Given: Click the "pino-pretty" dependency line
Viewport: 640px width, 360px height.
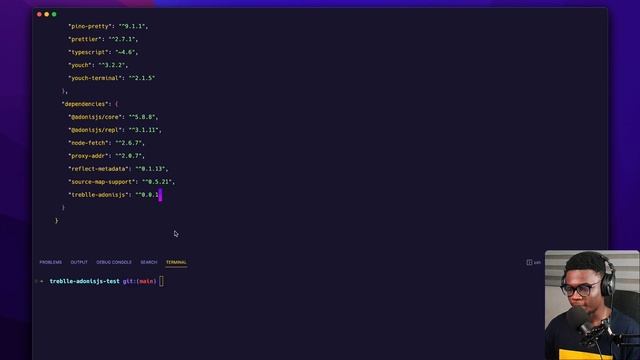Looking at the screenshot, I should click(108, 26).
